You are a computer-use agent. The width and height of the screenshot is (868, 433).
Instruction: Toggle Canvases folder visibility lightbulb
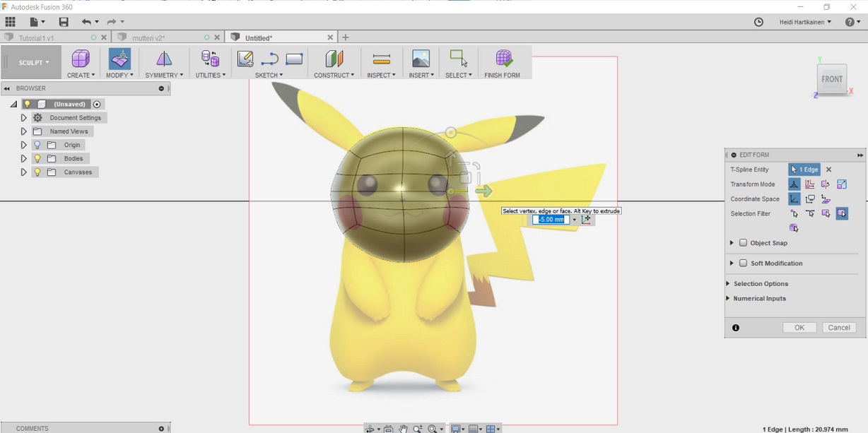(x=37, y=172)
